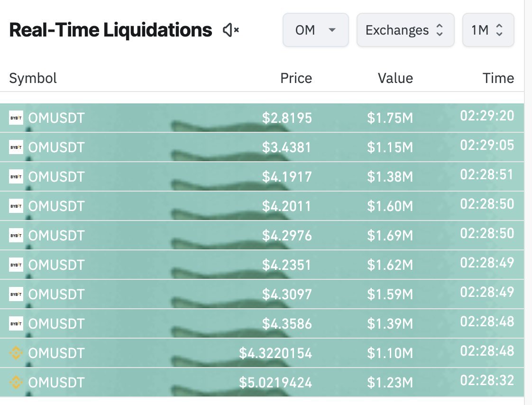This screenshot has height=405, width=532.
Task: Click Bybit icon on the $4.1917 row
Action: tap(16, 177)
